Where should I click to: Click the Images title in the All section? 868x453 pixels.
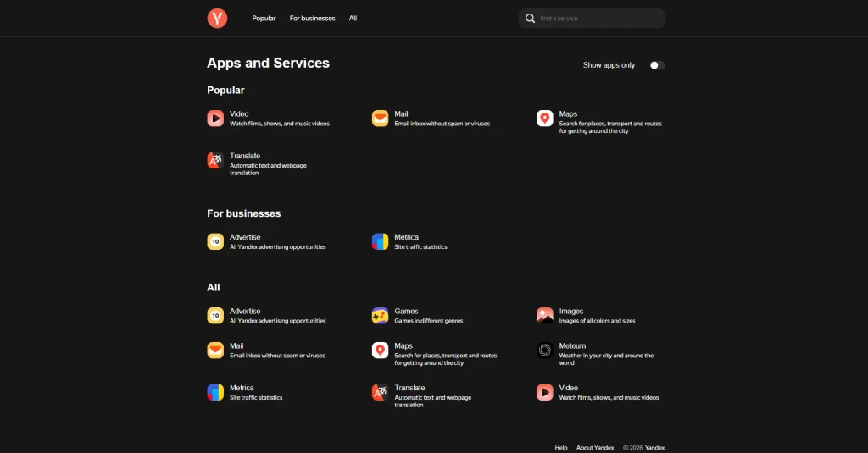click(x=571, y=312)
